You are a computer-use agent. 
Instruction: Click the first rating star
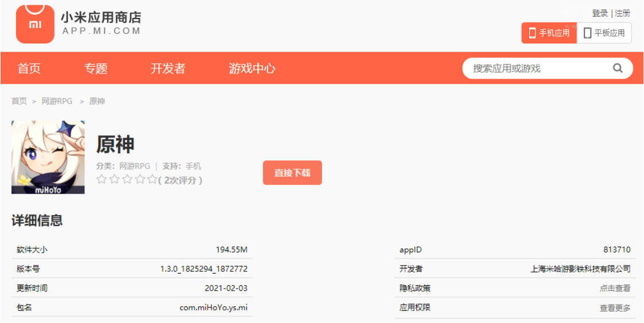(x=102, y=180)
